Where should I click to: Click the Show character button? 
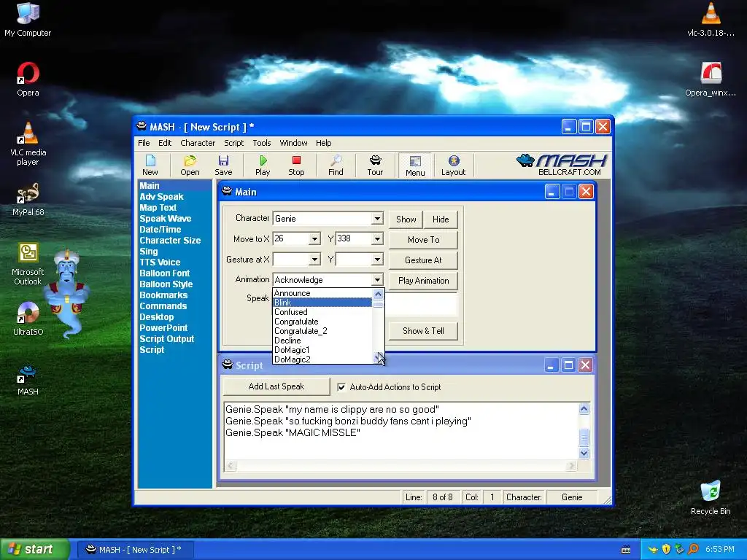click(x=406, y=219)
